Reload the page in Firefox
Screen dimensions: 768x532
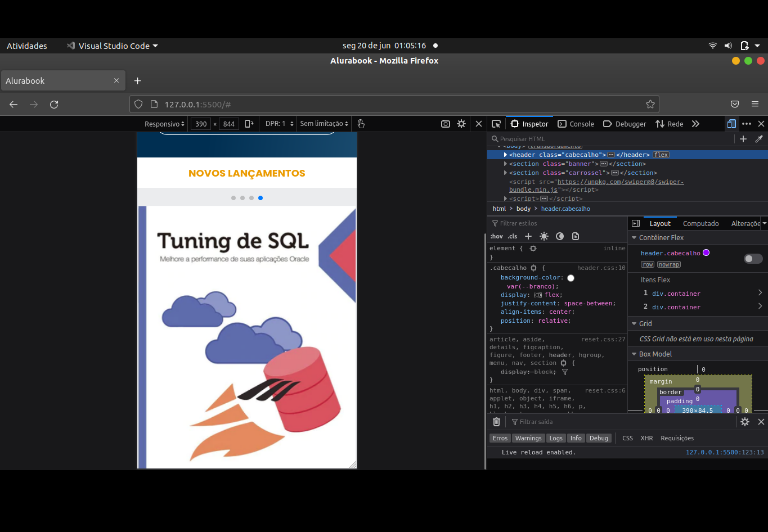[54, 104]
